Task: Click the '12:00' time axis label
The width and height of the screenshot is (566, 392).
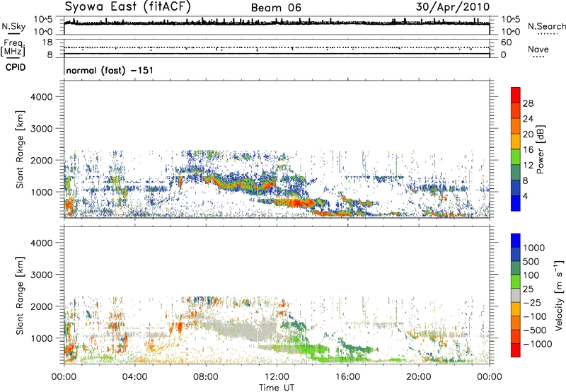Action: (277, 377)
